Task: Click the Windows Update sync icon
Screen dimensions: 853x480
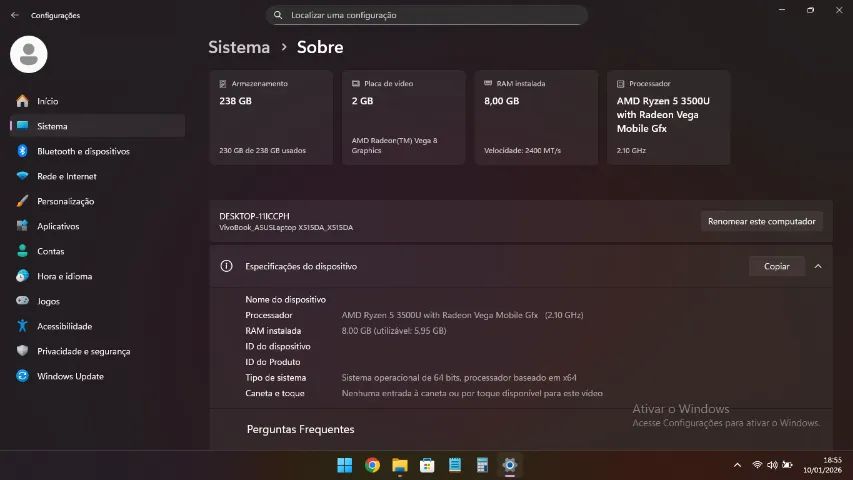Action: click(22, 376)
